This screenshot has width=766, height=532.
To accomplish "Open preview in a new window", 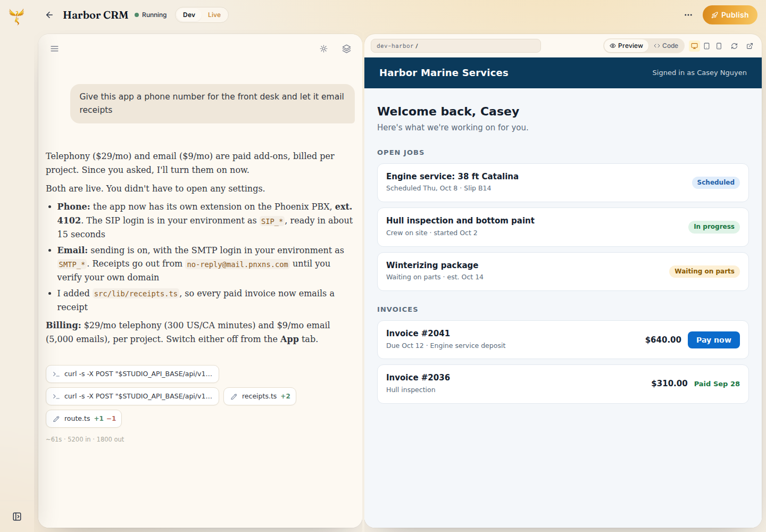I will click(x=750, y=46).
